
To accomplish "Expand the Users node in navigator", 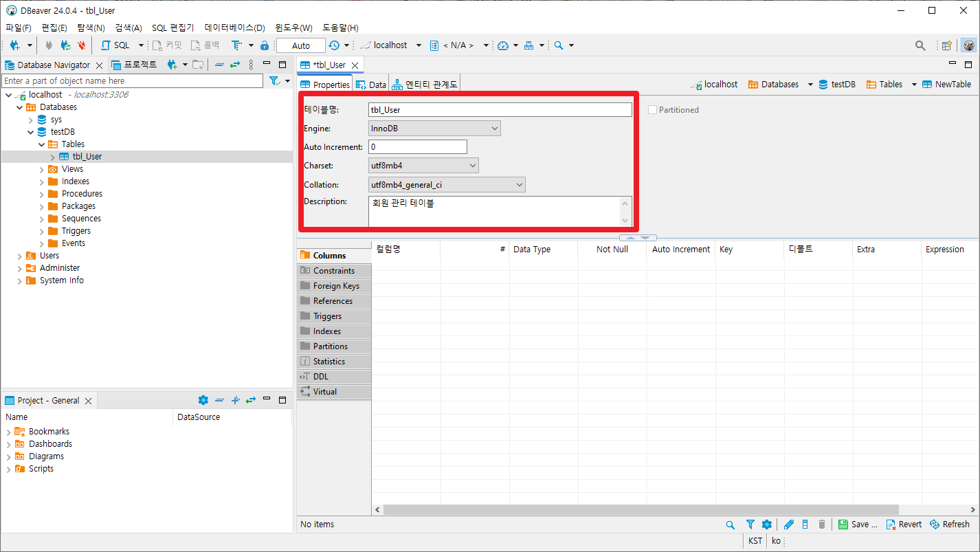I will 20,256.
